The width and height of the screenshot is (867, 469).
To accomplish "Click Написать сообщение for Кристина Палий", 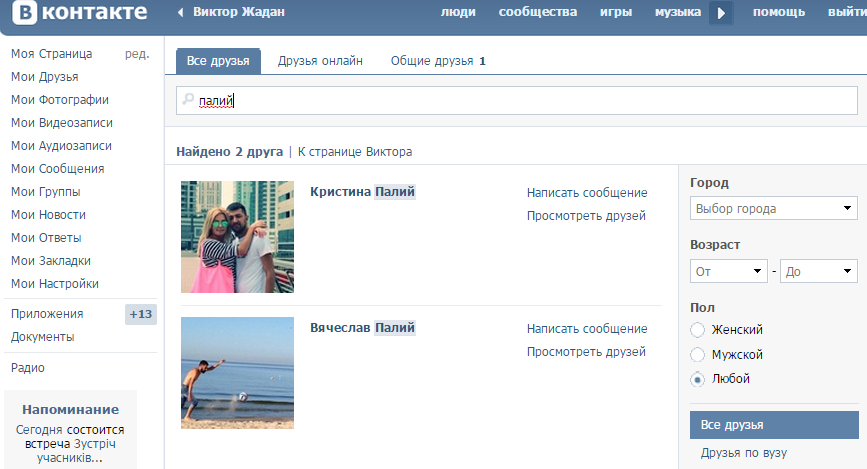I will pos(587,193).
